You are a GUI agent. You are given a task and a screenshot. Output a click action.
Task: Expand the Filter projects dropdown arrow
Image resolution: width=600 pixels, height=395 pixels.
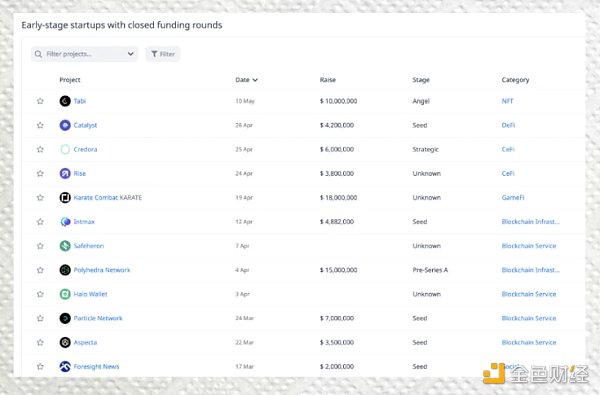(130, 54)
